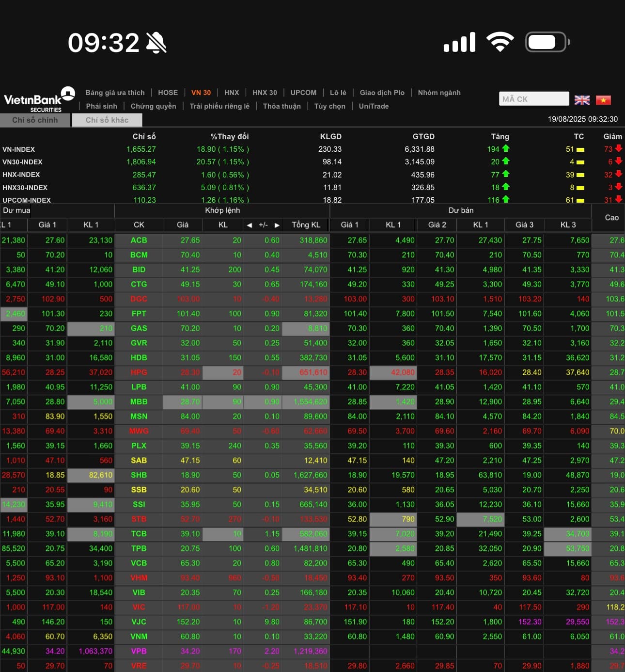Viewport: 625px width, 672px height.
Task: Click the left arrow beside +/- column
Action: (x=250, y=225)
